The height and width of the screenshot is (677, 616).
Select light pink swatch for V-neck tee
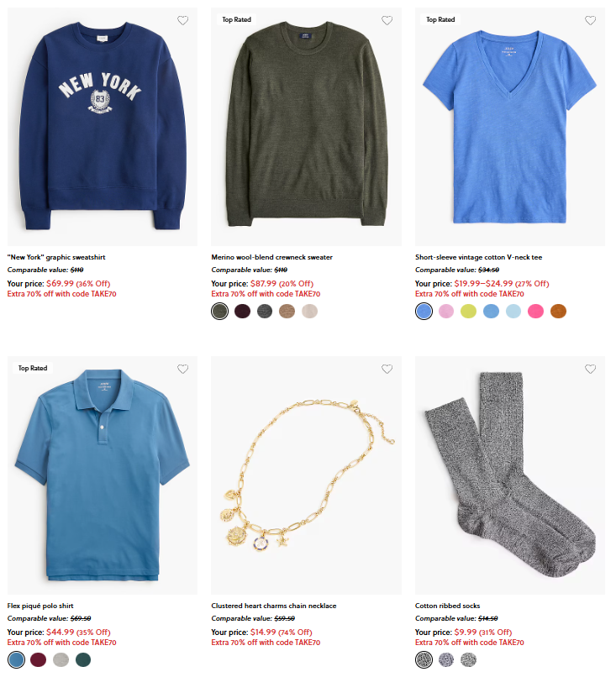(446, 312)
